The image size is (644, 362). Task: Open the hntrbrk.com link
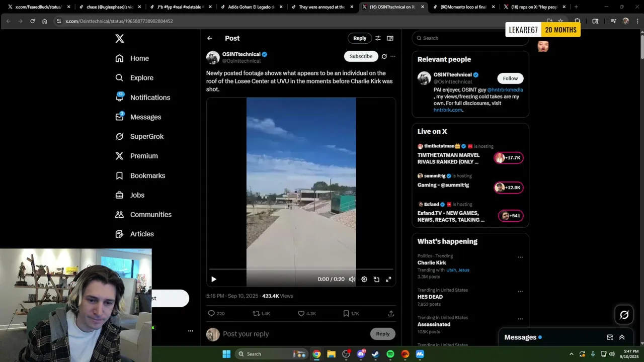click(x=448, y=110)
